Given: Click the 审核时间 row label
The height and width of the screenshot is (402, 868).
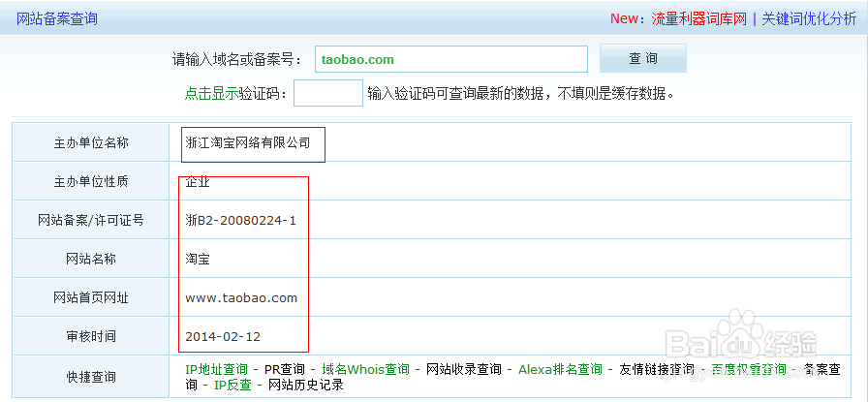Looking at the screenshot, I should point(91,336).
